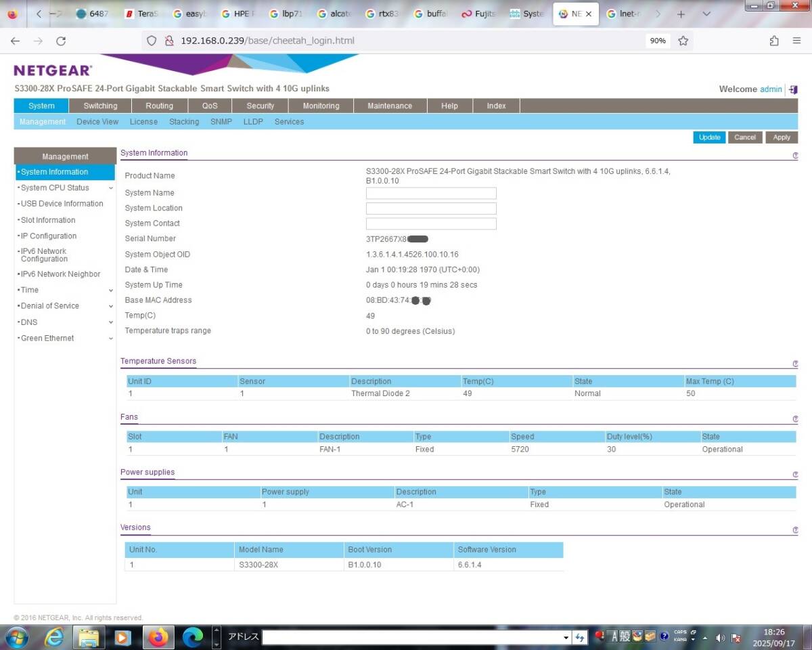
Task: Click the Firefox back arrow
Action: point(15,41)
